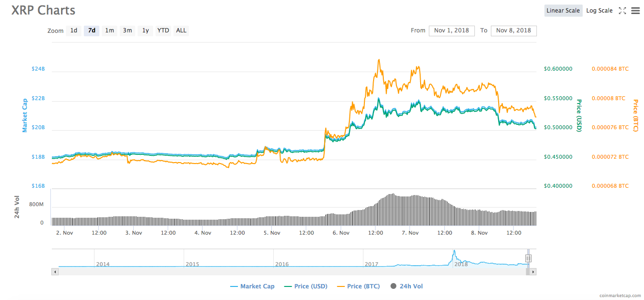Click the navigator scroll left arrow
Image resolution: width=644 pixels, height=300 pixels.
(x=55, y=272)
